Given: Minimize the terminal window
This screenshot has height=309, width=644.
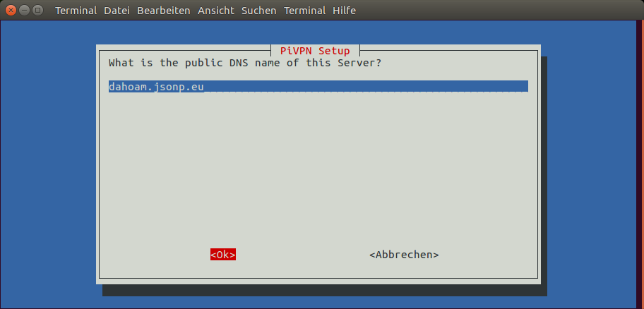Looking at the screenshot, I should point(24,10).
